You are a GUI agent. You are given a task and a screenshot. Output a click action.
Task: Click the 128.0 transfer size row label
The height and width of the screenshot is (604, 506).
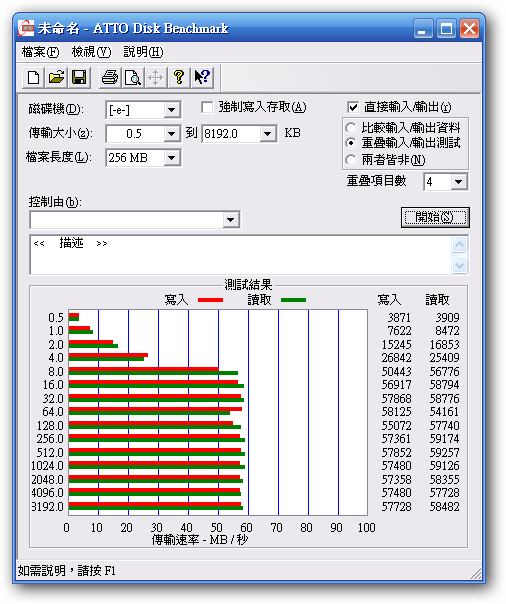(x=50, y=426)
